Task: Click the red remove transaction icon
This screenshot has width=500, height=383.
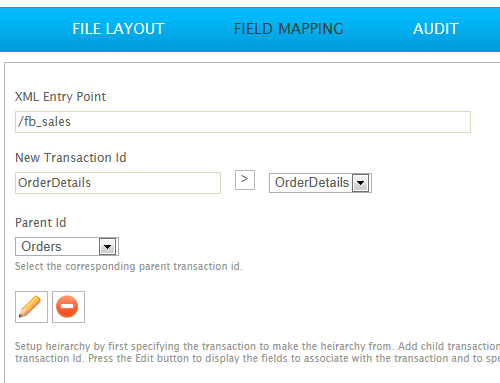Action: [68, 307]
